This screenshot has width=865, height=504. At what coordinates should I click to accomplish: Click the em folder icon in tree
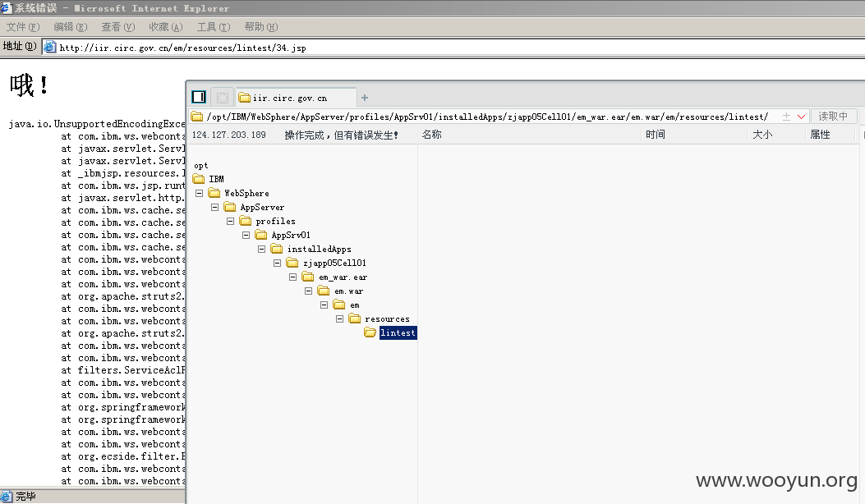click(x=339, y=305)
